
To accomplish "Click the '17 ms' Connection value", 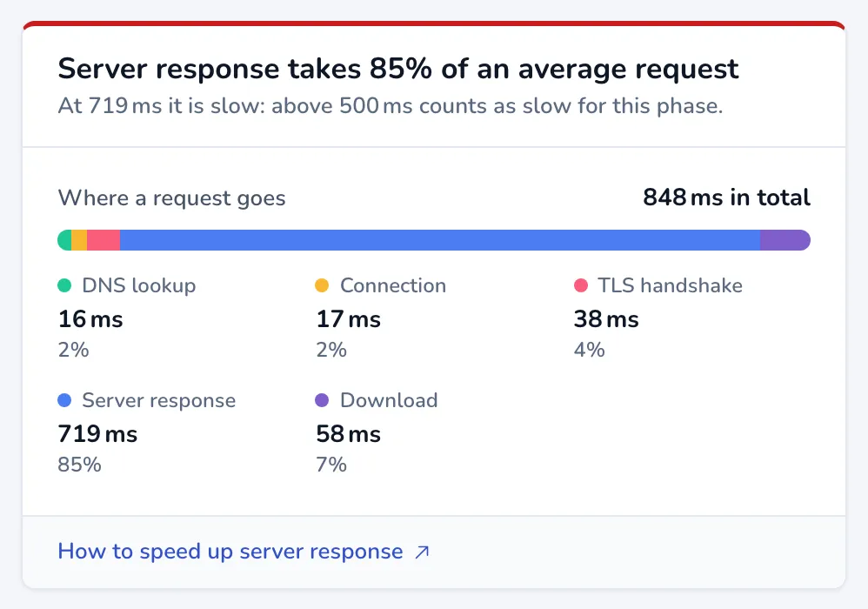I will 349,319.
